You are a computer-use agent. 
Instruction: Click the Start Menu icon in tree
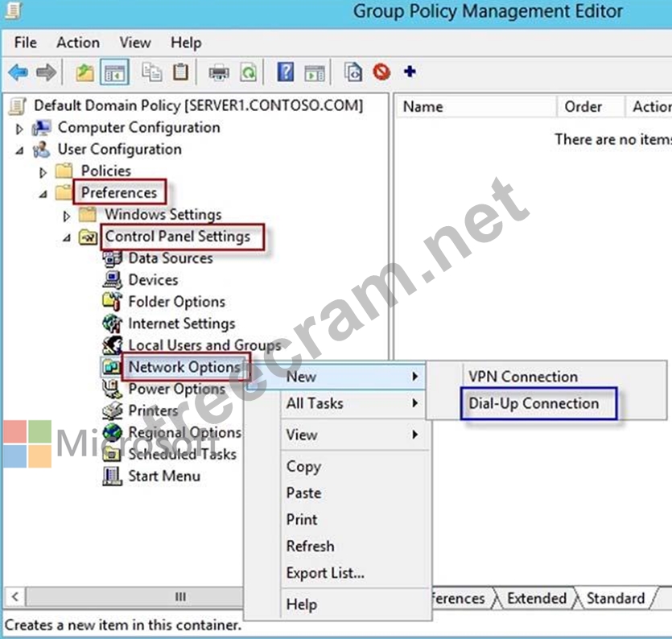click(x=113, y=476)
